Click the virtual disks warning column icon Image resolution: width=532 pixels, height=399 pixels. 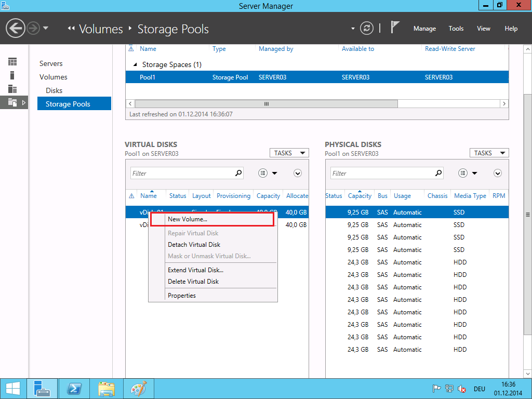coord(131,196)
